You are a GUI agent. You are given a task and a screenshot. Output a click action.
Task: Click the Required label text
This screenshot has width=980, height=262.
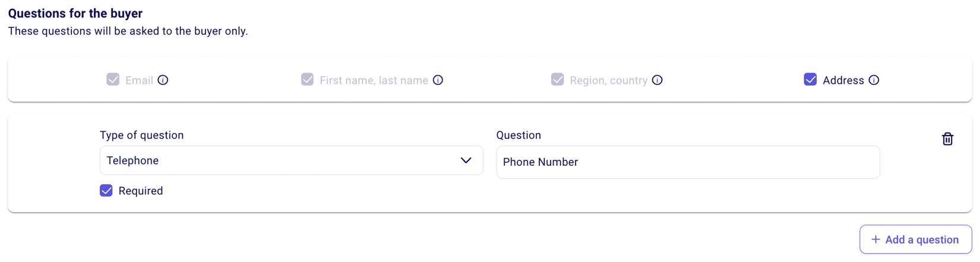pyautogui.click(x=141, y=191)
